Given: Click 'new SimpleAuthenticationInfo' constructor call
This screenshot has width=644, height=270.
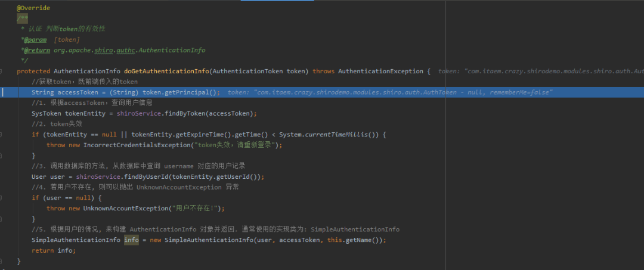Looking at the screenshot, I should pyautogui.click(x=202, y=240).
